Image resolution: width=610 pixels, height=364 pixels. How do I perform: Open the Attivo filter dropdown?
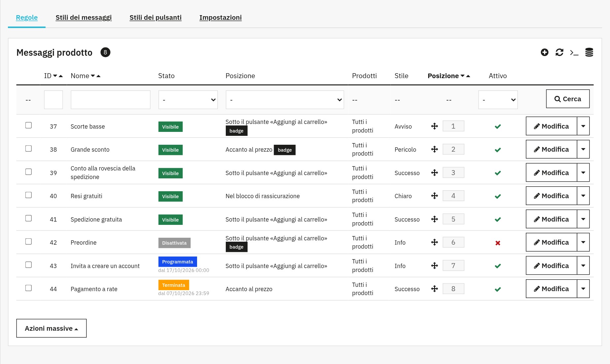[498, 100]
